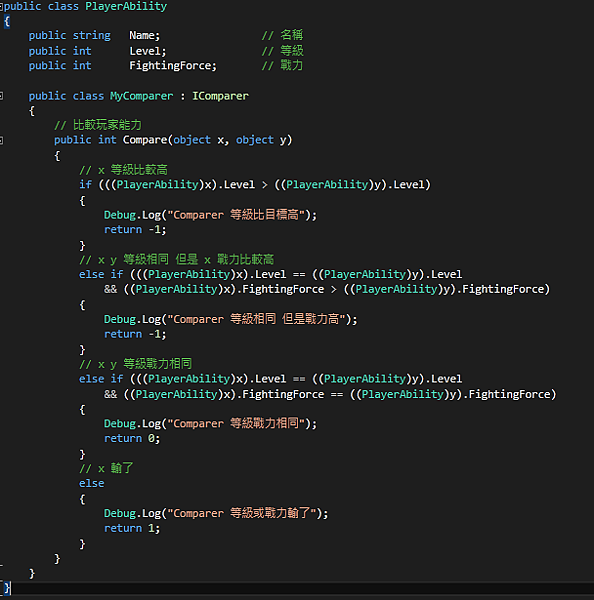Click the 'return 0;' statement

click(x=132, y=439)
